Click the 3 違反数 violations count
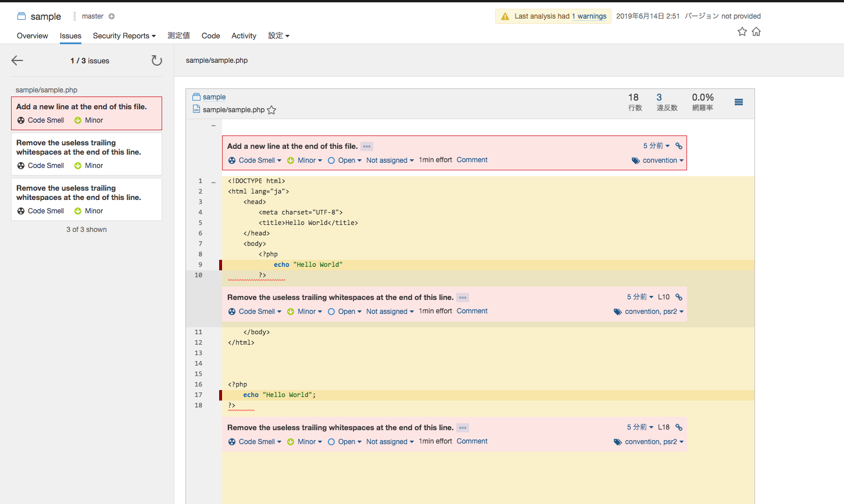Screen dimensions: 844x504 click(659, 98)
